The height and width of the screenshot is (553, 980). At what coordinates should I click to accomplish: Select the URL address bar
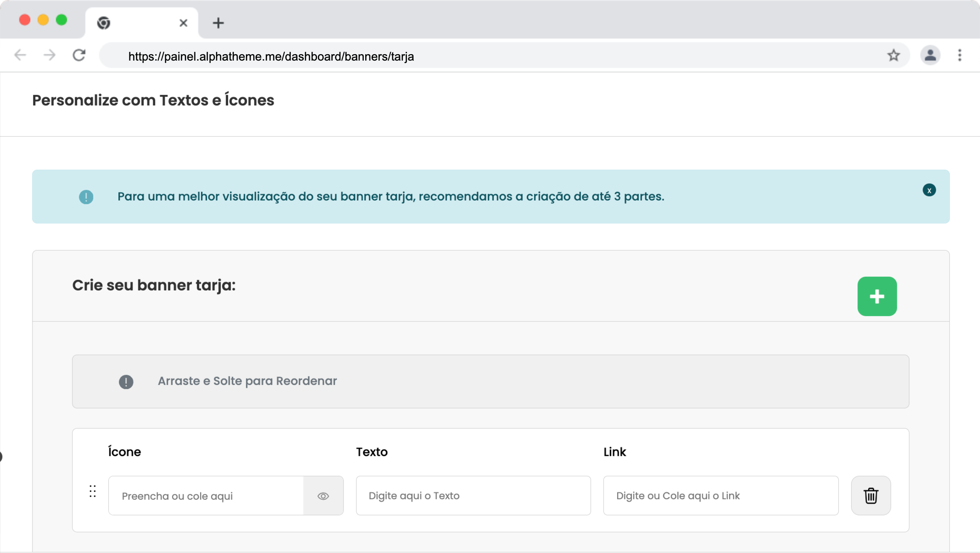(459, 56)
